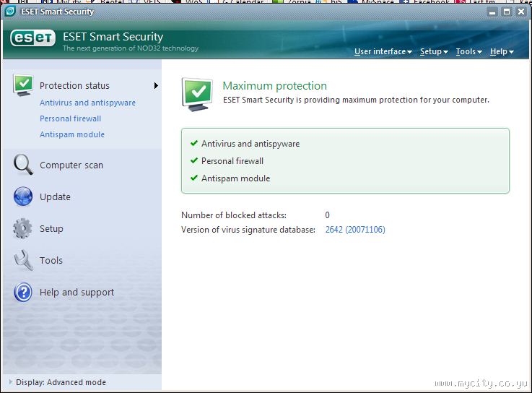This screenshot has width=532, height=393.
Task: Select Tools in the sidebar
Action: (x=51, y=261)
